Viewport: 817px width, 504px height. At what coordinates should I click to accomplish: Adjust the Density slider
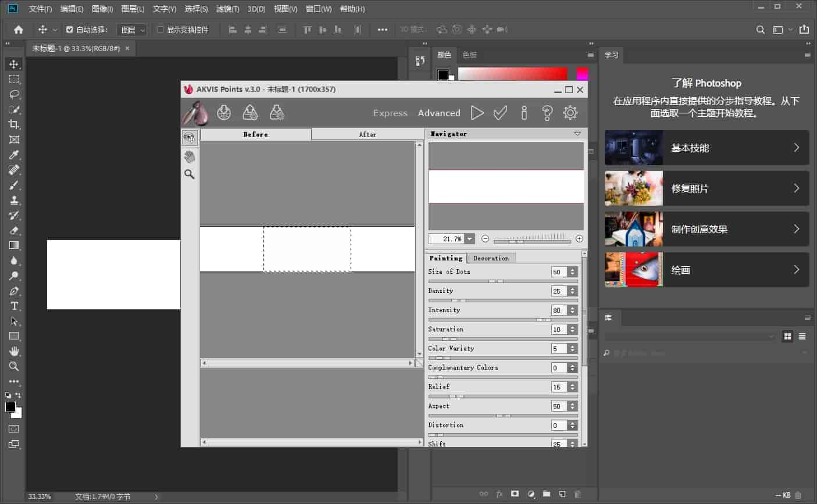[503, 301]
